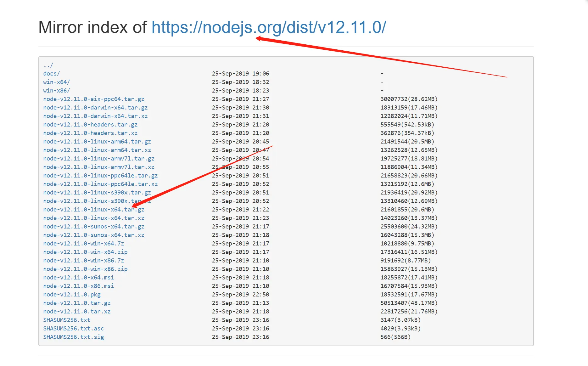Download the node-v12.11.0-x86.msi installer

[x=79, y=286]
